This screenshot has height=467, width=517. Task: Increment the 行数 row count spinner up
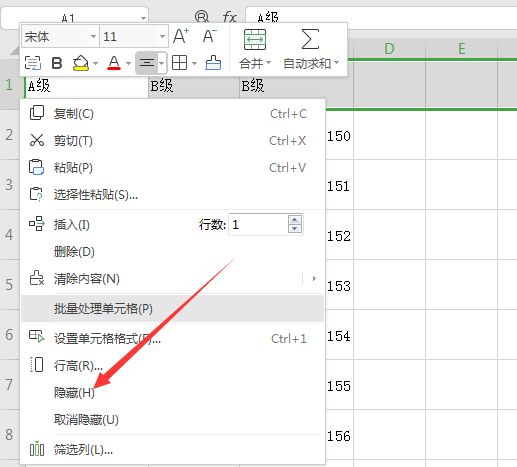(x=295, y=220)
